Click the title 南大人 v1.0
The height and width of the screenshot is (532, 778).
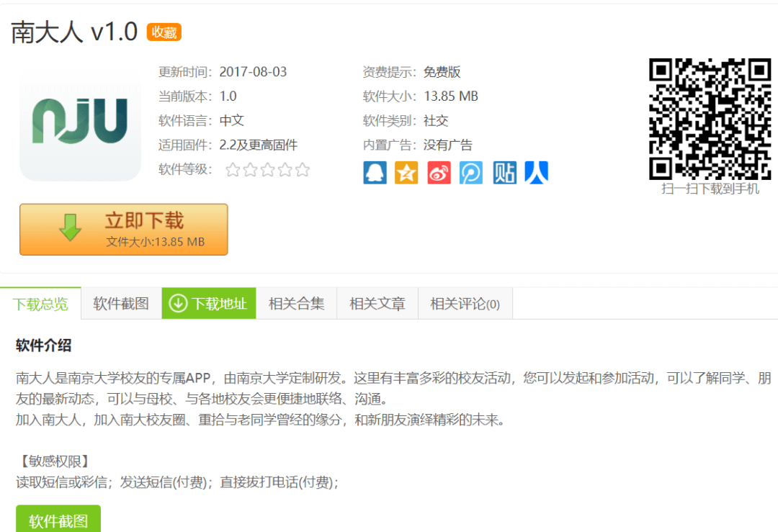pos(74,32)
